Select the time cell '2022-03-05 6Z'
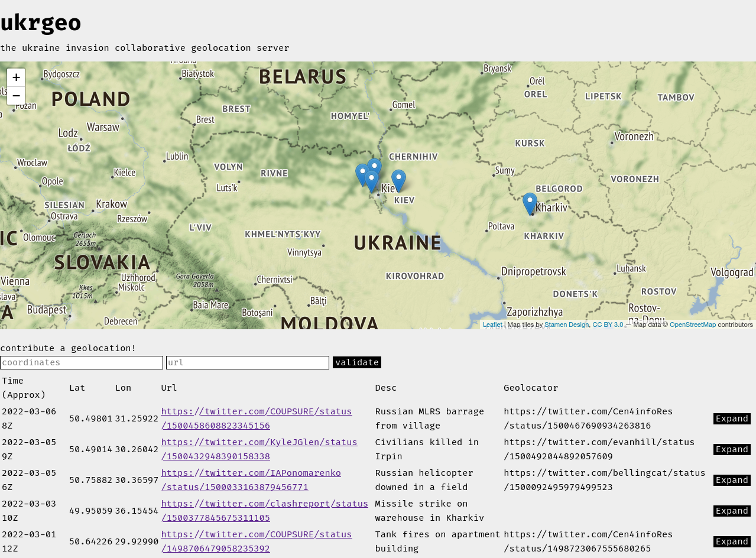 tap(29, 480)
